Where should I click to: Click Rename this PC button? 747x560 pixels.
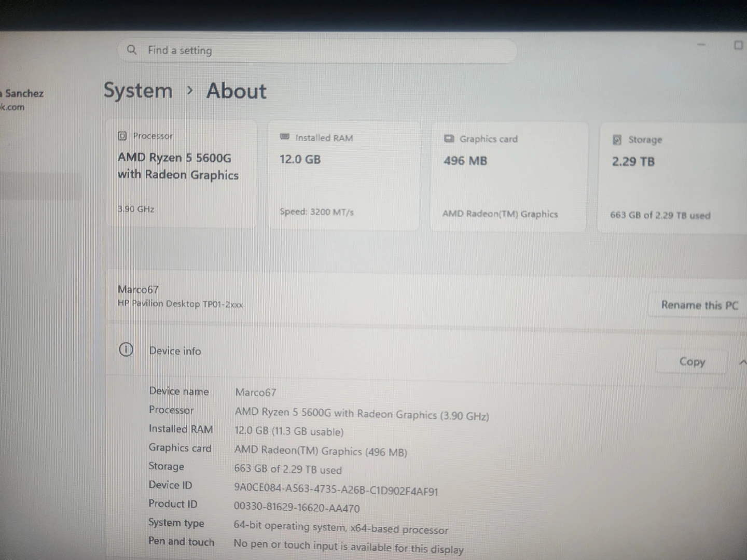[x=699, y=305]
